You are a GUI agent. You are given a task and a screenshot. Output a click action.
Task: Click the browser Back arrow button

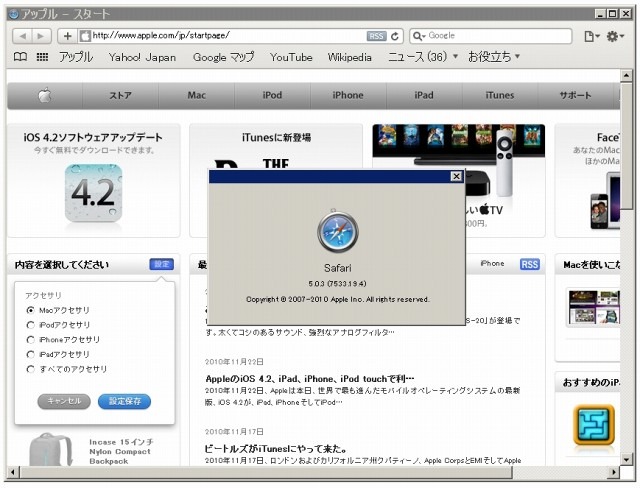pyautogui.click(x=22, y=36)
